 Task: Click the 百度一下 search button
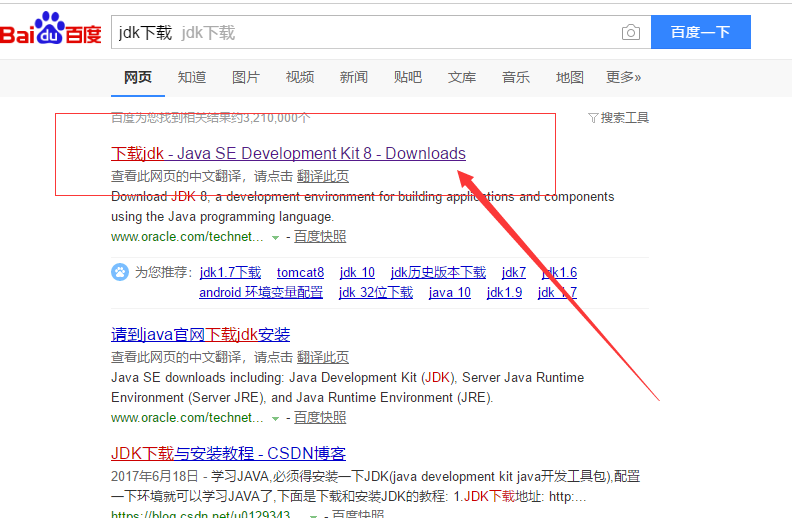point(701,32)
